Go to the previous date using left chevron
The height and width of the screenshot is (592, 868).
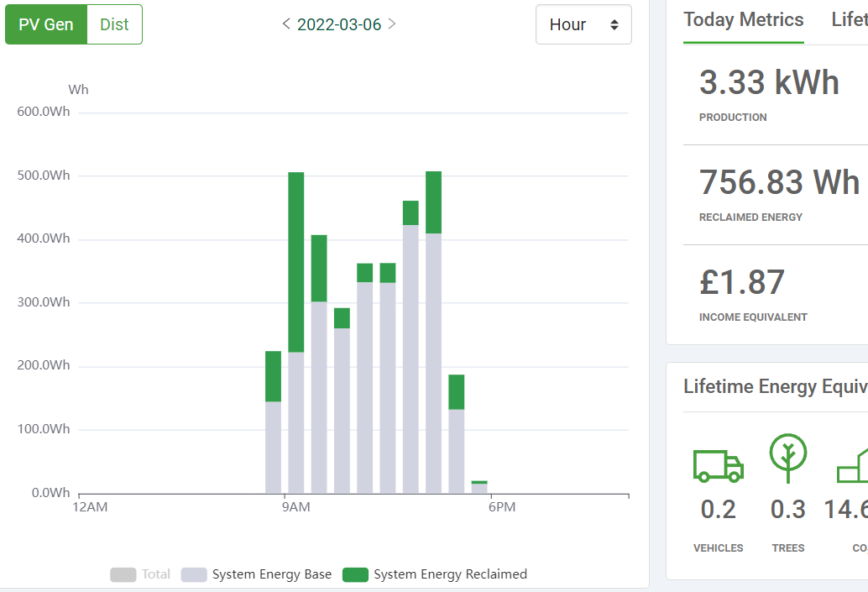pyautogui.click(x=286, y=24)
